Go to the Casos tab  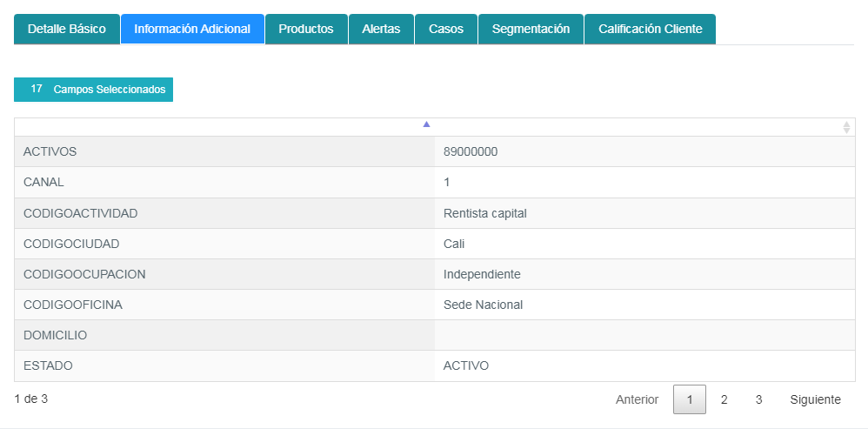(x=446, y=29)
